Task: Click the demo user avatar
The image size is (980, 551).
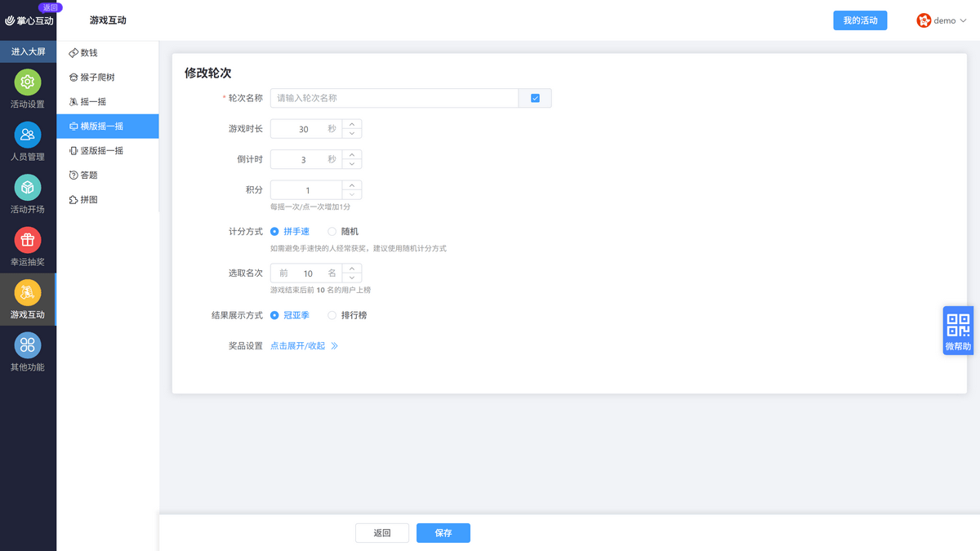Action: point(924,20)
